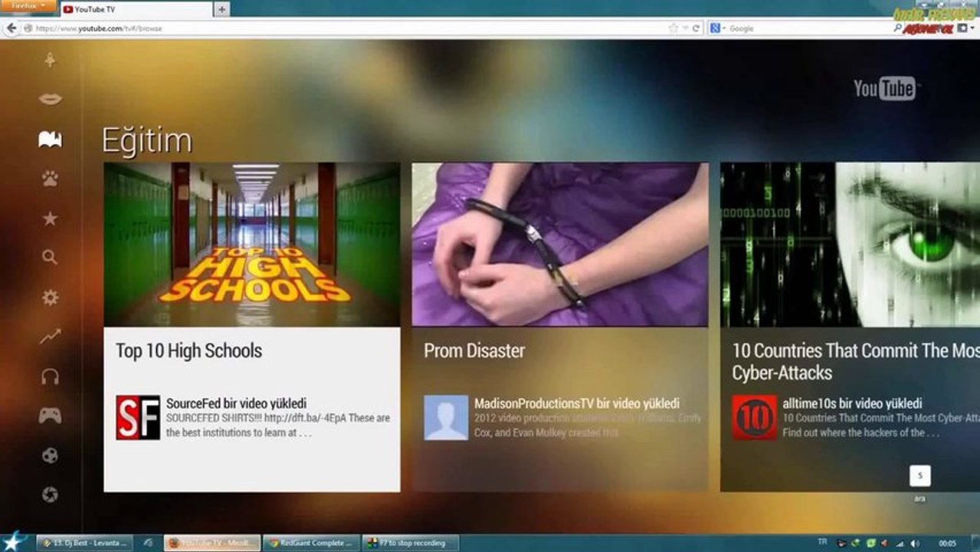Screen dimensions: 980x552
Task: Open the trending arrow category
Action: coord(50,337)
